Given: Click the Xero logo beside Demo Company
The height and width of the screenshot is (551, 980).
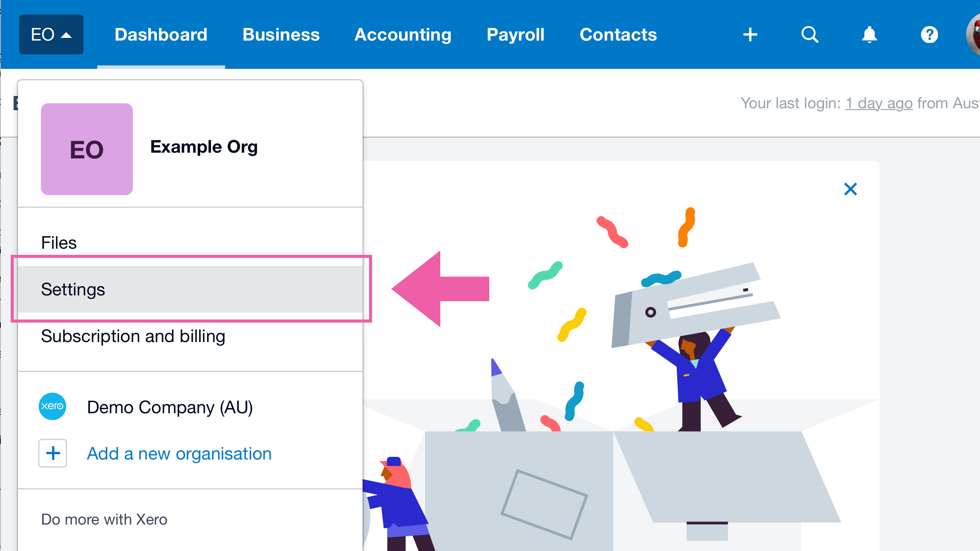Looking at the screenshot, I should tap(52, 406).
